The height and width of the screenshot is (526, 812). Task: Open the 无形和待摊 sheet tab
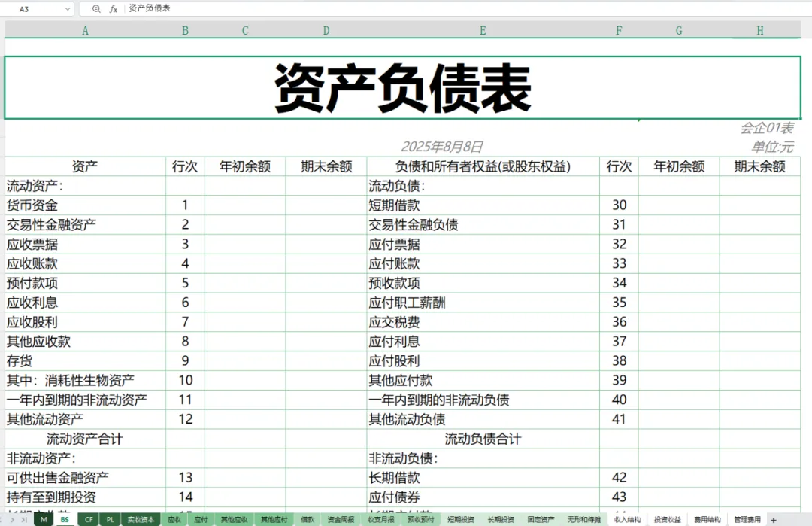pyautogui.click(x=583, y=519)
